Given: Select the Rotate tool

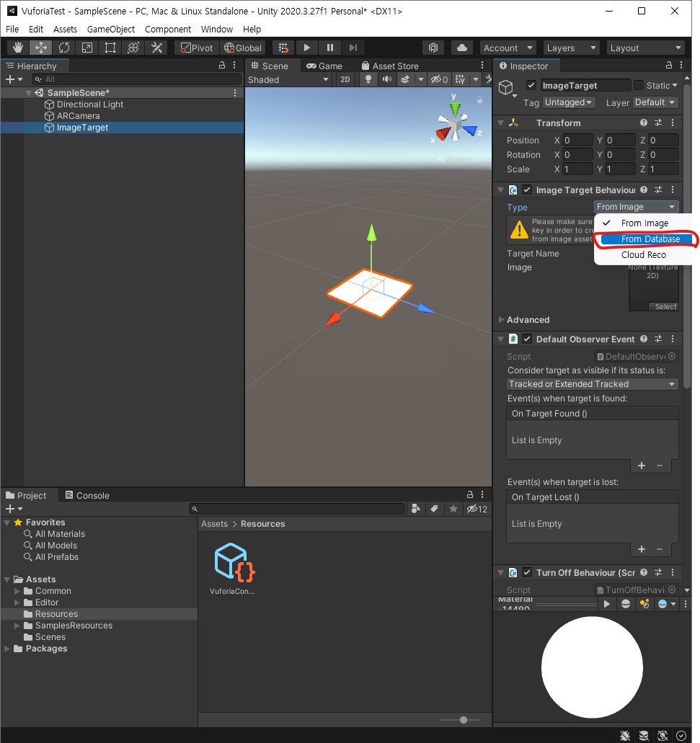Looking at the screenshot, I should [x=64, y=48].
